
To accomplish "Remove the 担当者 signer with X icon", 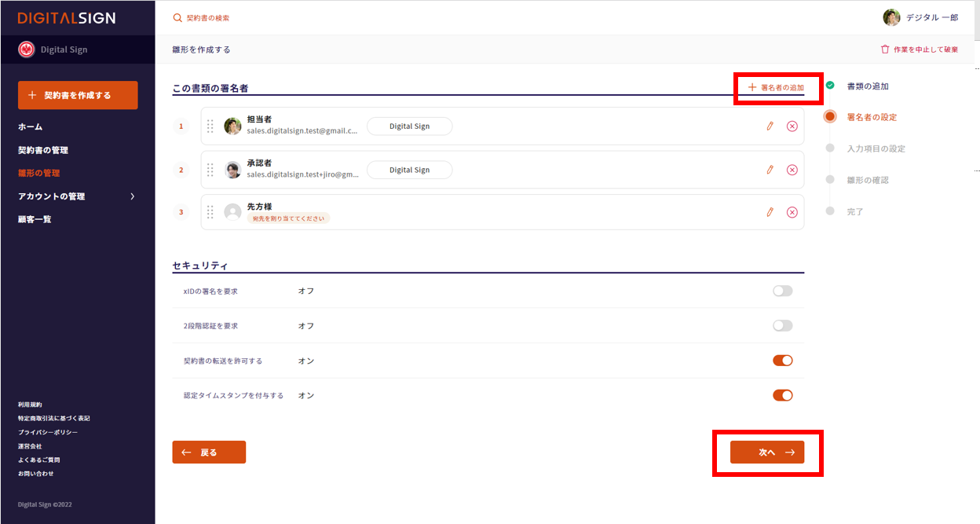I will 792,126.
